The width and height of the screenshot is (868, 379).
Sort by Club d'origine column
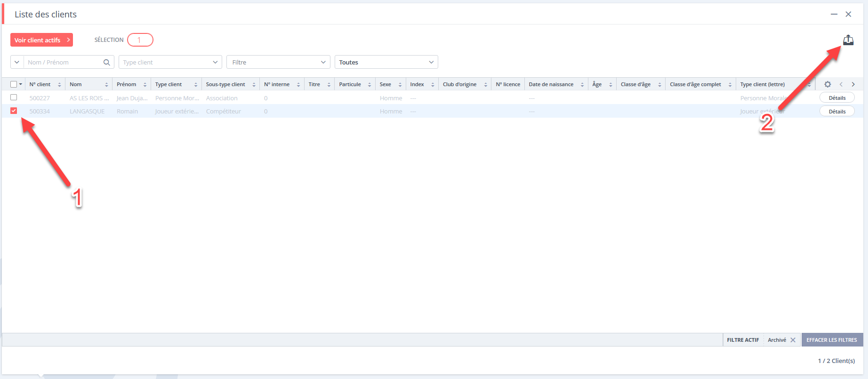[485, 85]
